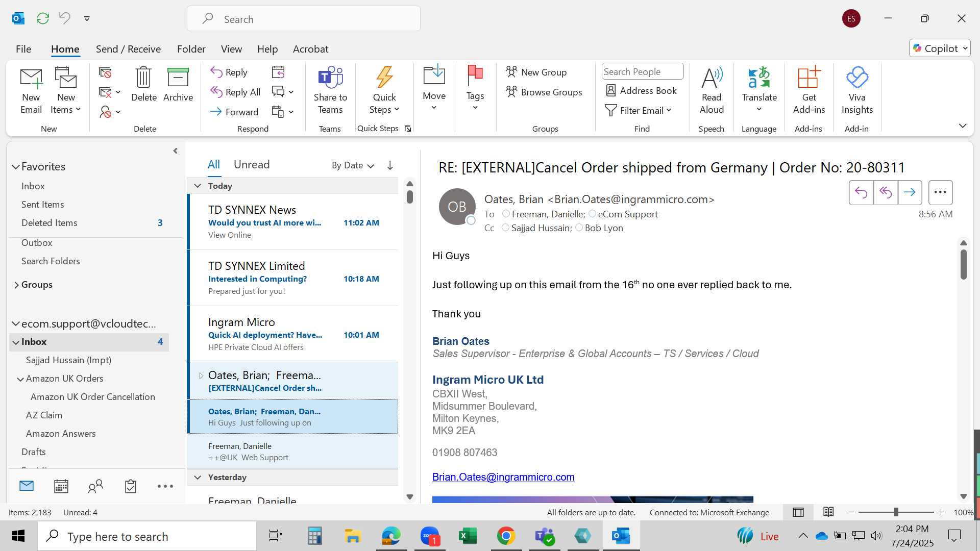
Task: Open the Send / Receive tab
Action: pyautogui.click(x=128, y=49)
